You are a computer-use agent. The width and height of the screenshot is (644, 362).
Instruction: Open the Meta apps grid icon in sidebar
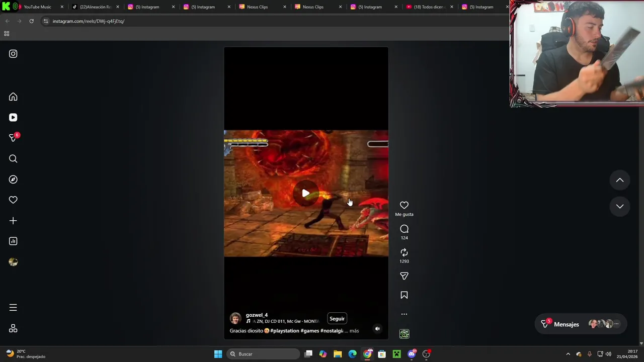tap(13, 328)
